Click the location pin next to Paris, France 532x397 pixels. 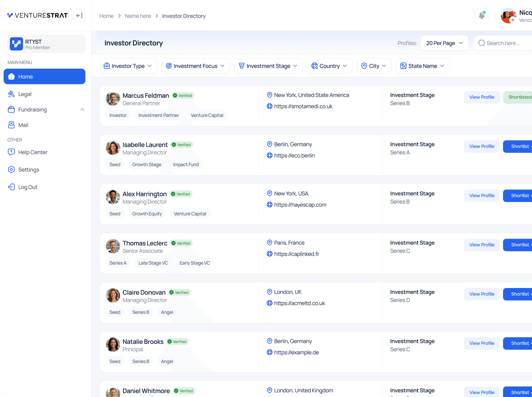pos(269,243)
